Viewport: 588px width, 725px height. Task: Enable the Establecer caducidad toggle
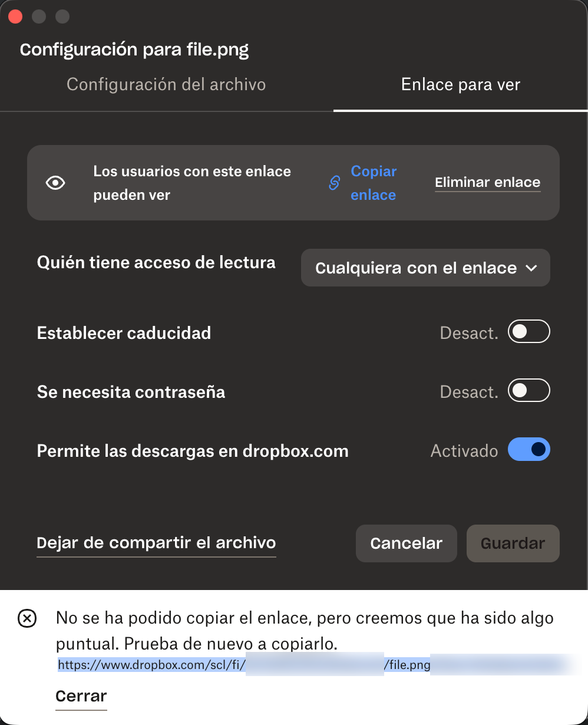coord(528,332)
